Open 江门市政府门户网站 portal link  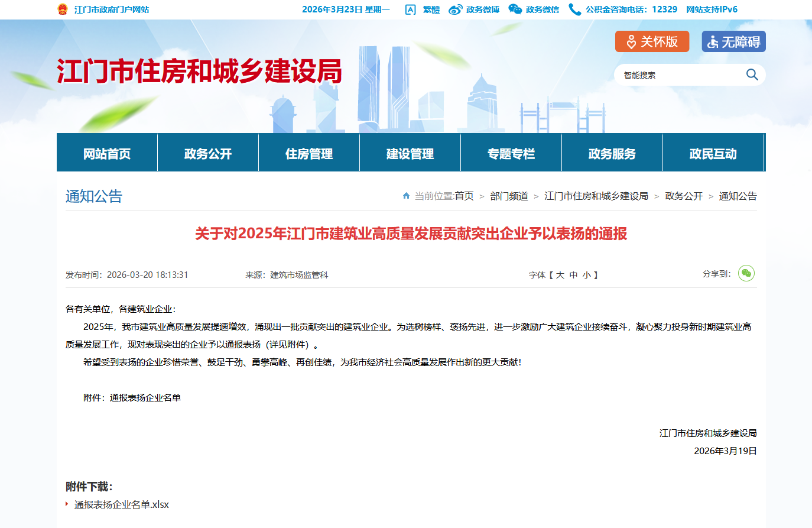click(112, 9)
